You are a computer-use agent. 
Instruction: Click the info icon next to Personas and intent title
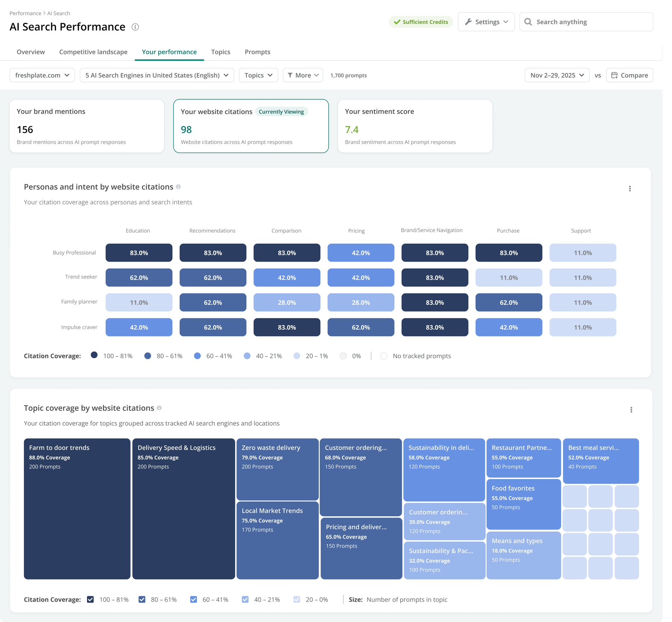(x=178, y=187)
